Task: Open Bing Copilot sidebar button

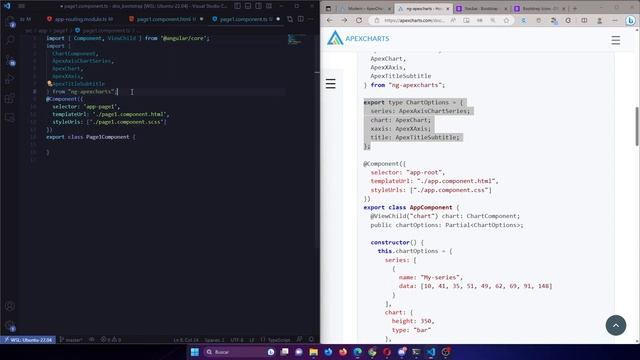Action: pyautogui.click(x=631, y=20)
